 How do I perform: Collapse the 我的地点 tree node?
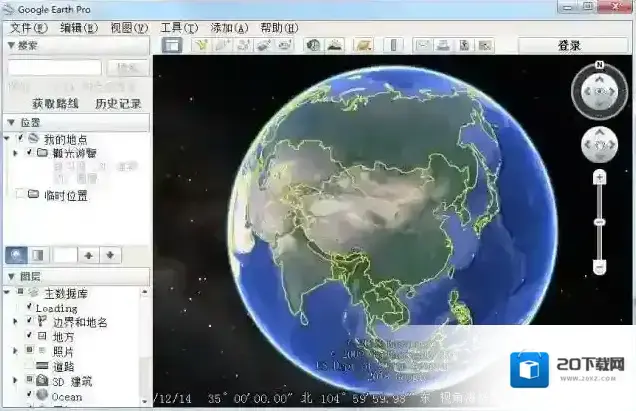pos(7,139)
